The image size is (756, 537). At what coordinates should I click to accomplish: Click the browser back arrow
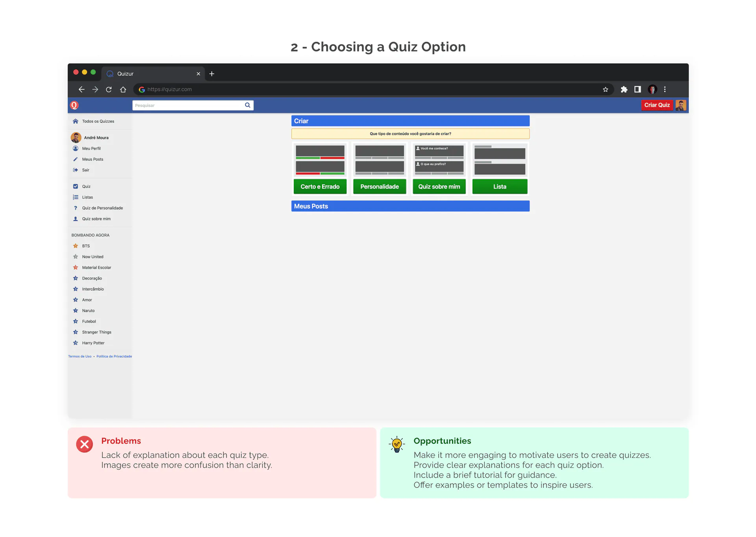[x=82, y=89]
